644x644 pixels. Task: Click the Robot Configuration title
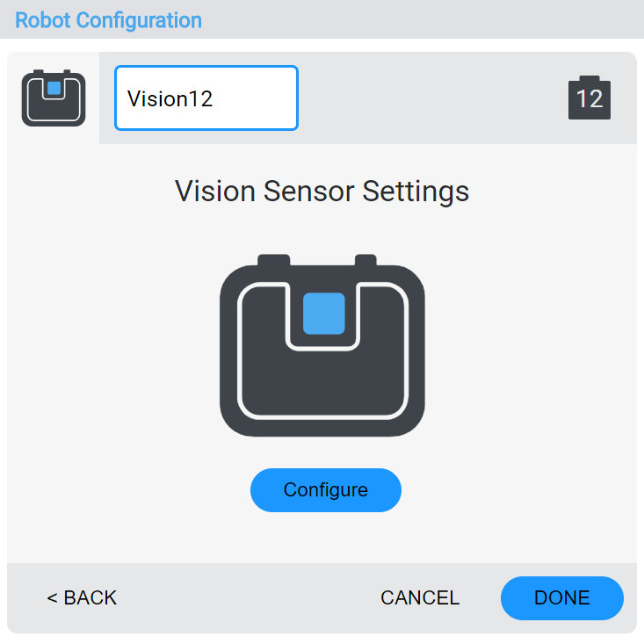click(108, 19)
